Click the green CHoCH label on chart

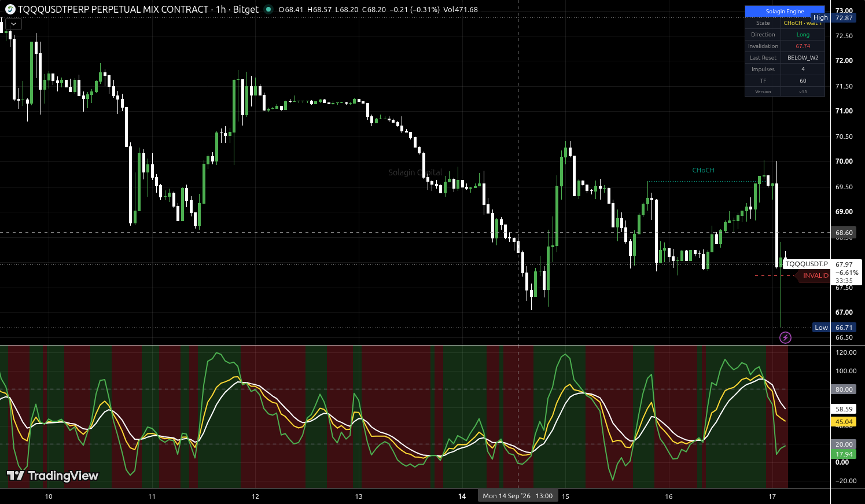coord(703,170)
